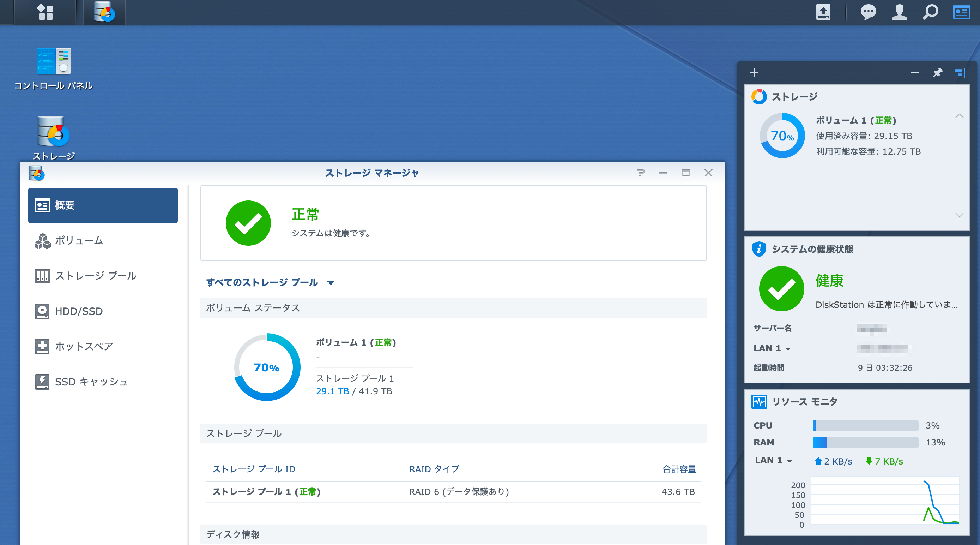980x545 pixels.
Task: Toggle the widget panel dock-side icon
Action: 960,73
